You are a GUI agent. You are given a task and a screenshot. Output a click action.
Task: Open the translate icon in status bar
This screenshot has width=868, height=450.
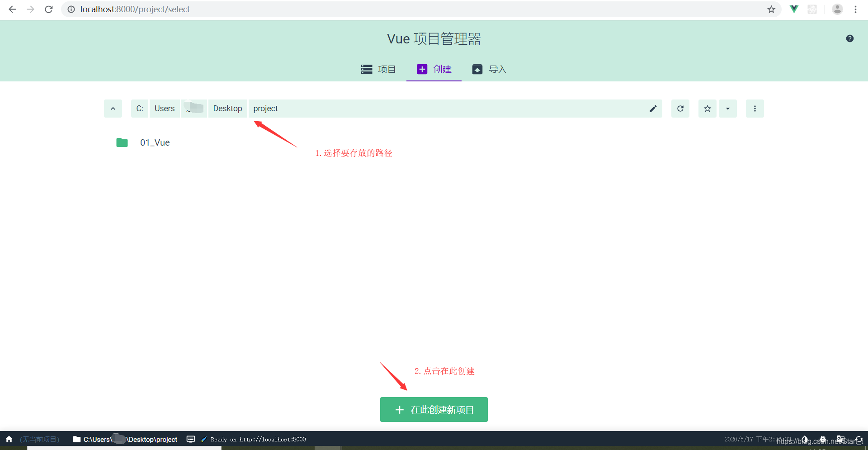coord(841,439)
